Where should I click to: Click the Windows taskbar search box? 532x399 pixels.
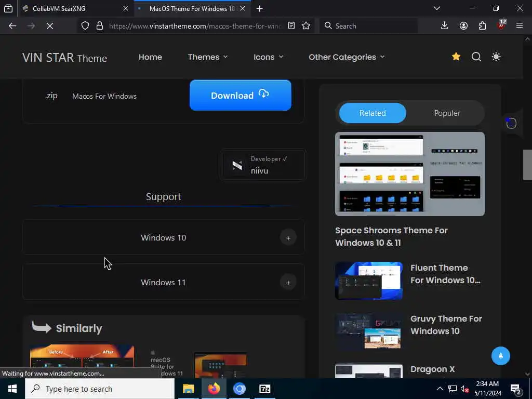tap(100, 389)
